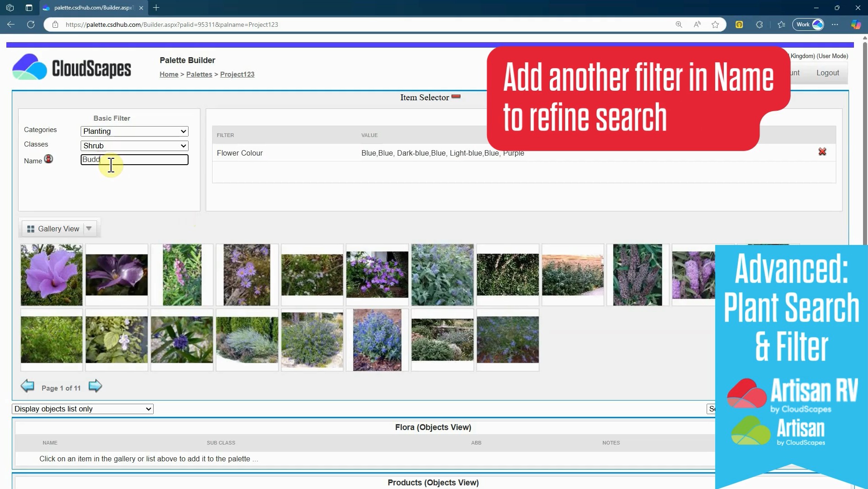Click the small flag icon near Item Selector
Viewport: 868px width, 489px height.
[x=456, y=97]
